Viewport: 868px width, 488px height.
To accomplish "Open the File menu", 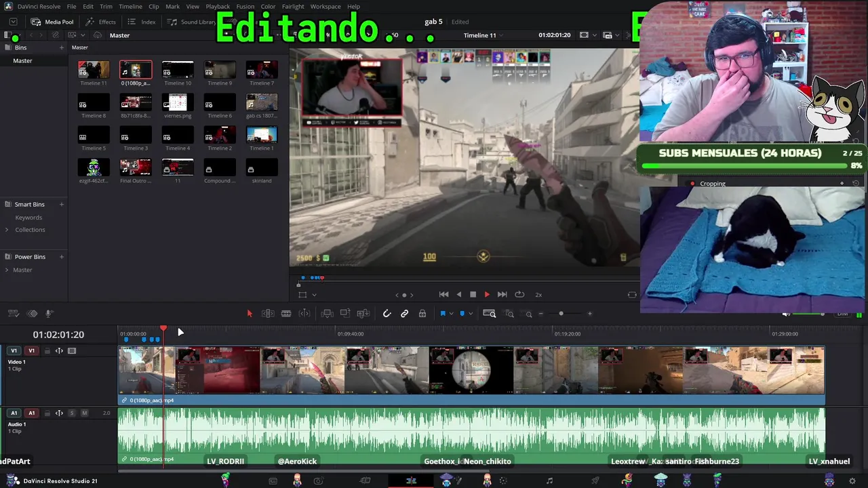I will click(71, 6).
